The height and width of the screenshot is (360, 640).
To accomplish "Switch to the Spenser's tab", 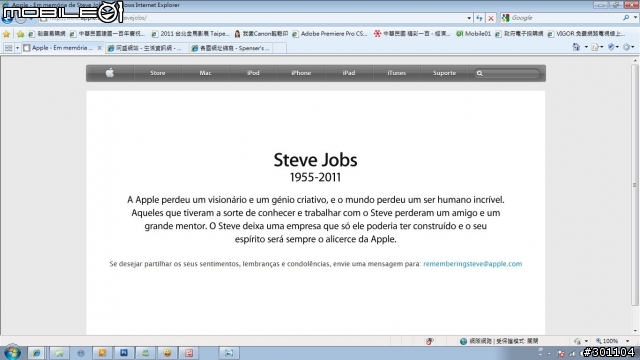I will [230, 48].
